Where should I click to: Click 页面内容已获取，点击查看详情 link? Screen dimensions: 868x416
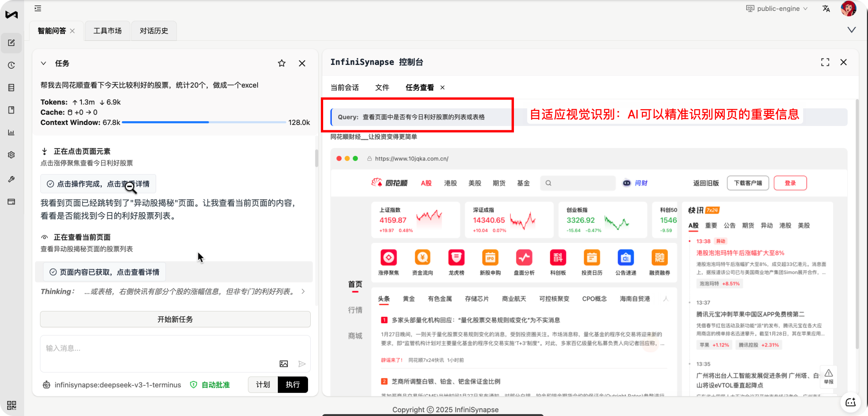104,272
